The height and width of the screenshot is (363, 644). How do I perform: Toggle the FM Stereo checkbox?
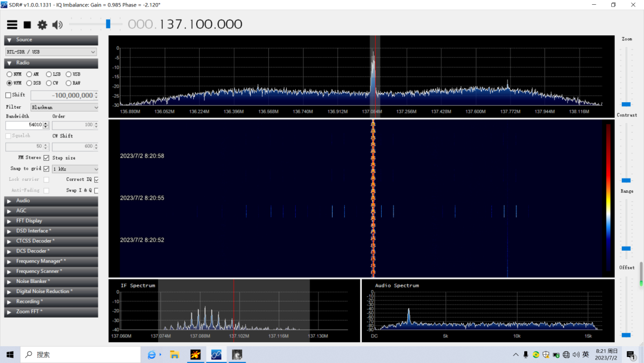[x=47, y=158]
